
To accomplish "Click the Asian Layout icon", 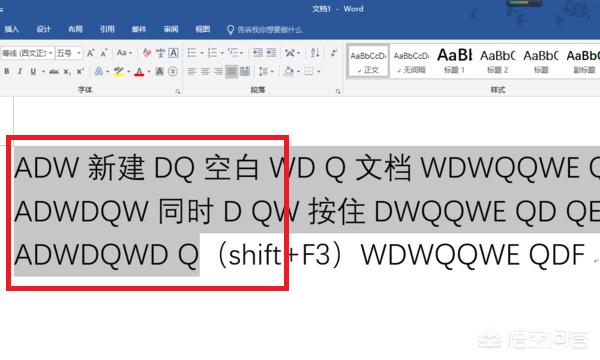I will click(290, 53).
